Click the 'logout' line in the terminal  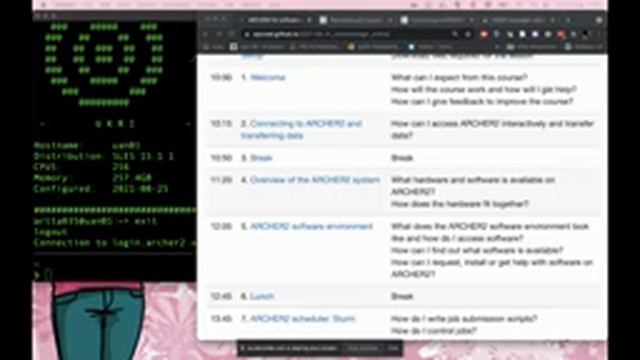coord(51,232)
